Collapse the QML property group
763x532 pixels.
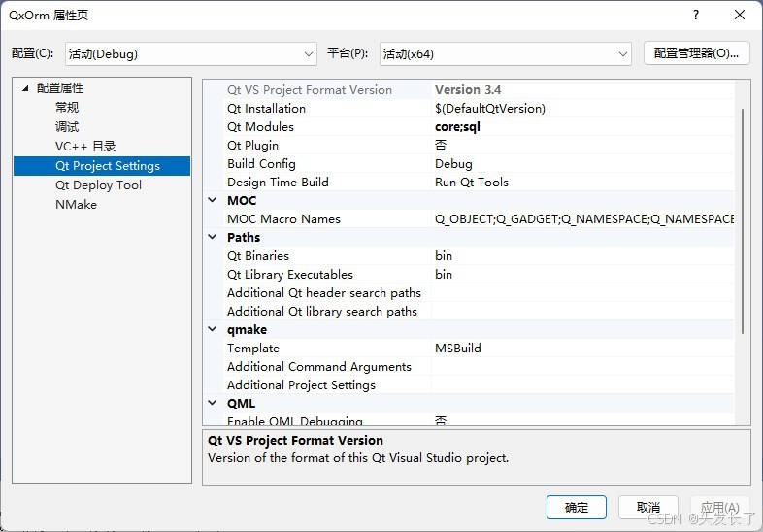pyautogui.click(x=213, y=403)
